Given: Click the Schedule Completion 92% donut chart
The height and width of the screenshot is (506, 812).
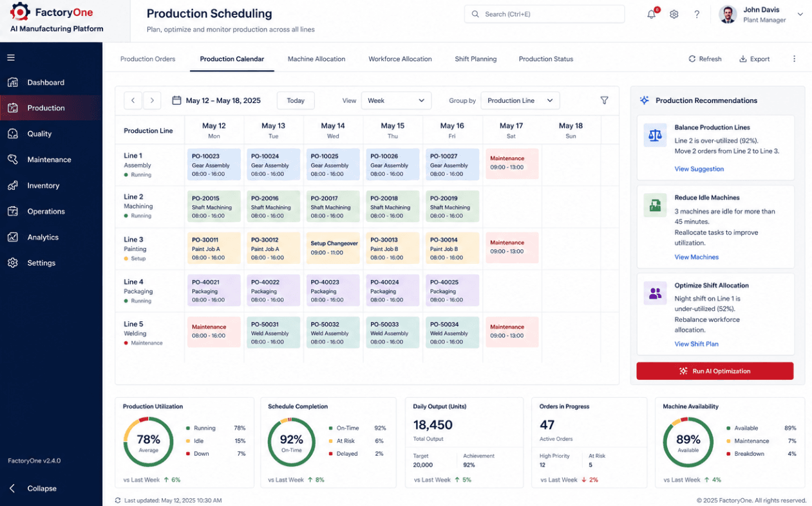Looking at the screenshot, I should tap(291, 442).
